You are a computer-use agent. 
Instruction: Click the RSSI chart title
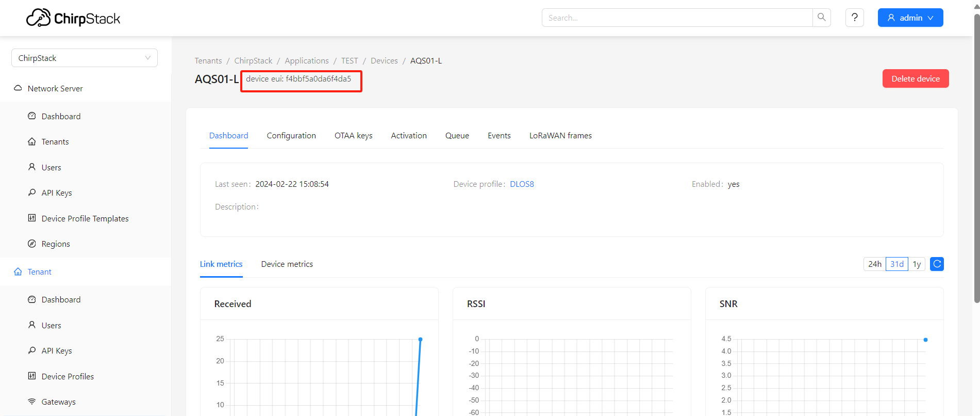pos(476,303)
